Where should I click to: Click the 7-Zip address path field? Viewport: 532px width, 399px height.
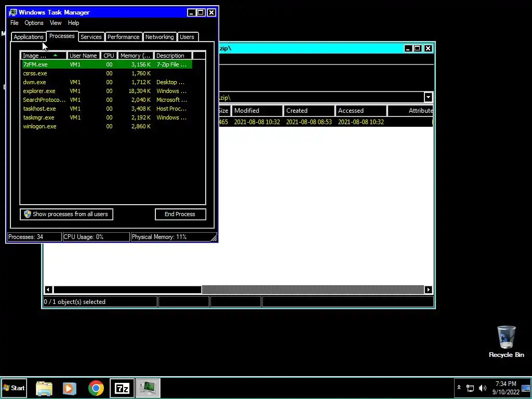tap(321, 97)
